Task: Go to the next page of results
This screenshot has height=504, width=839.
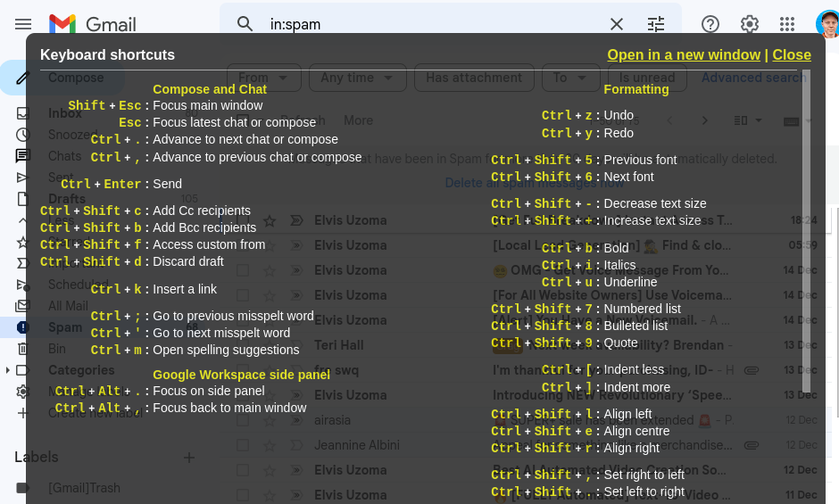Action: (x=705, y=121)
